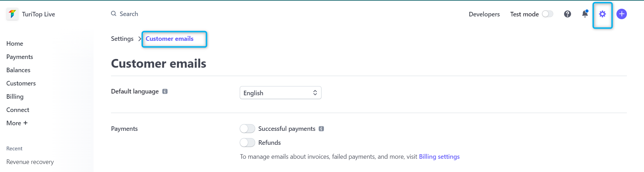Expand the More menu in sidebar

click(x=17, y=123)
